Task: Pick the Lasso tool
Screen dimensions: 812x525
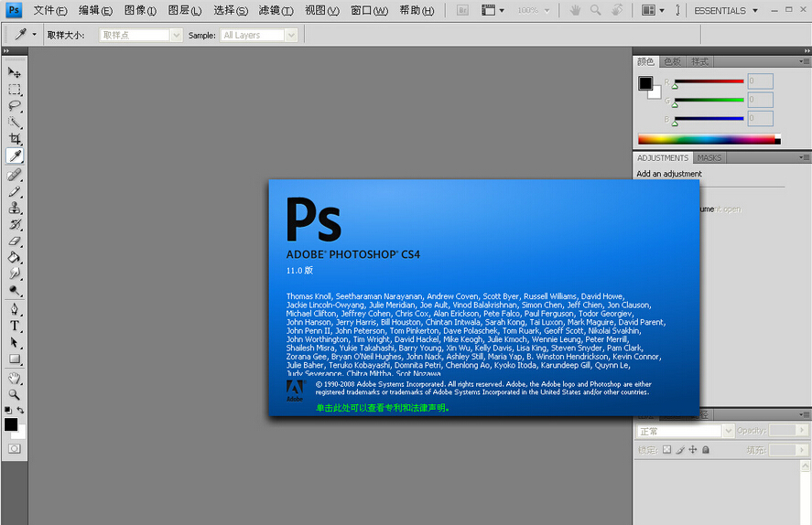Action: click(x=15, y=106)
